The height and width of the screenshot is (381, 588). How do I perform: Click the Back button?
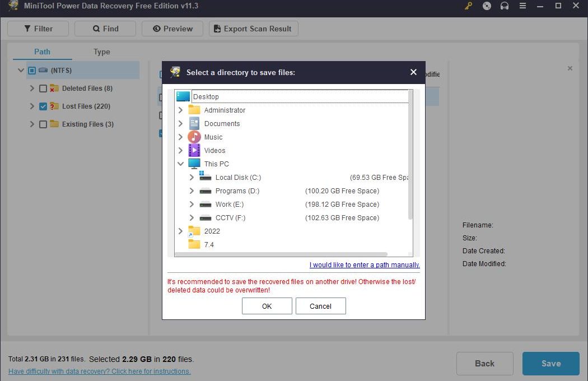(485, 364)
